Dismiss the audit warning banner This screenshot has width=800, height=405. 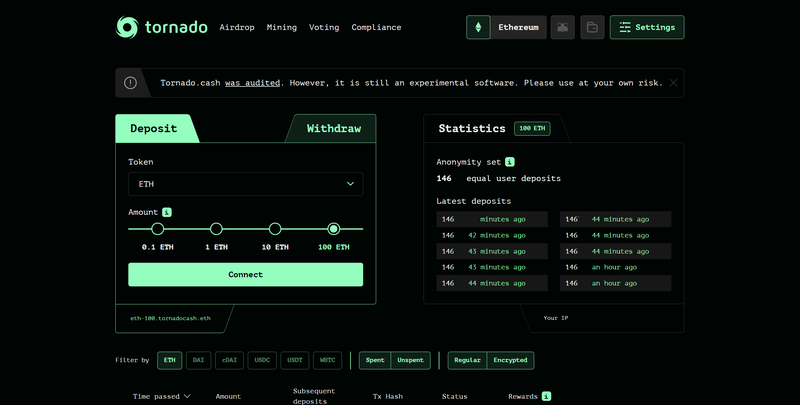674,83
